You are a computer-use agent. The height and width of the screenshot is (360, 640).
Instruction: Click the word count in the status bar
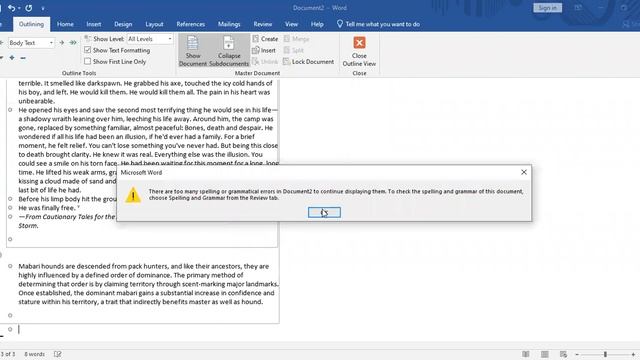pyautogui.click(x=34, y=354)
